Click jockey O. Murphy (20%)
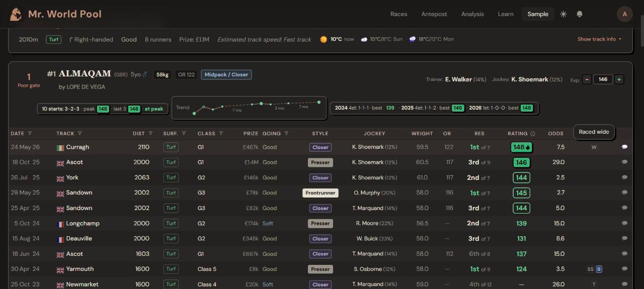The width and height of the screenshot is (644, 289). (x=374, y=192)
